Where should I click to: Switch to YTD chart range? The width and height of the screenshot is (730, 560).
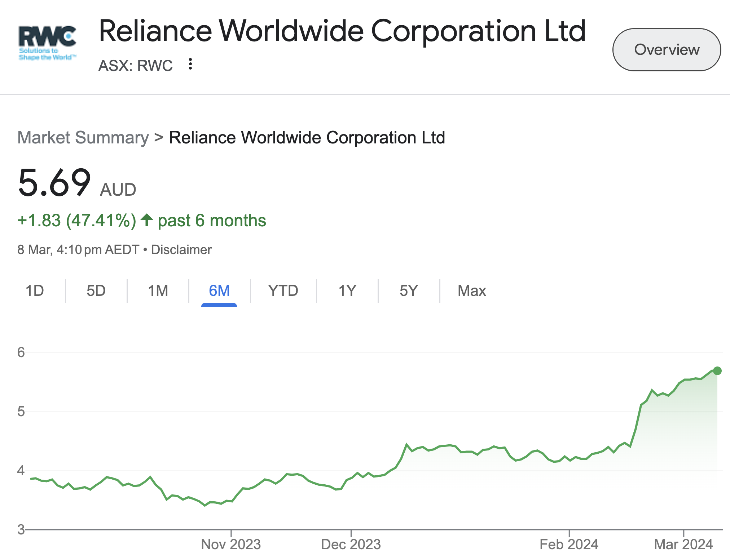283,290
